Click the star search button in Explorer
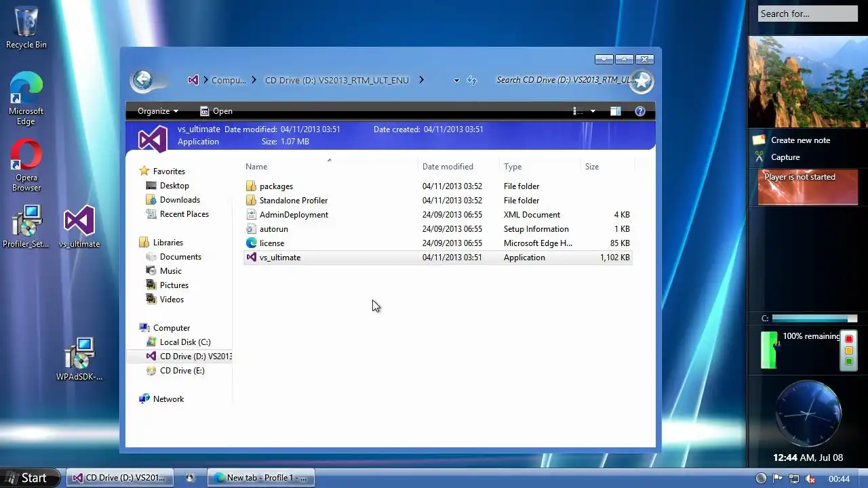The height and width of the screenshot is (488, 868). tap(642, 81)
